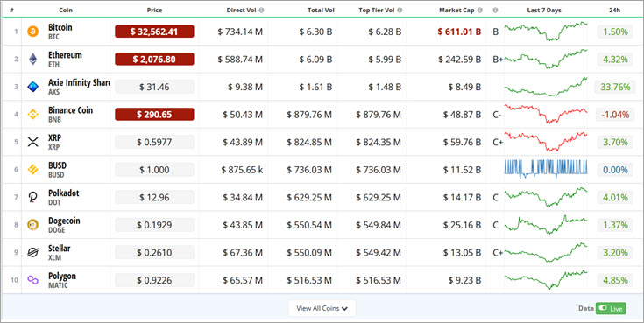Screen dimensions: 644x323
Task: Sort table by Price column header
Action: [154, 11]
